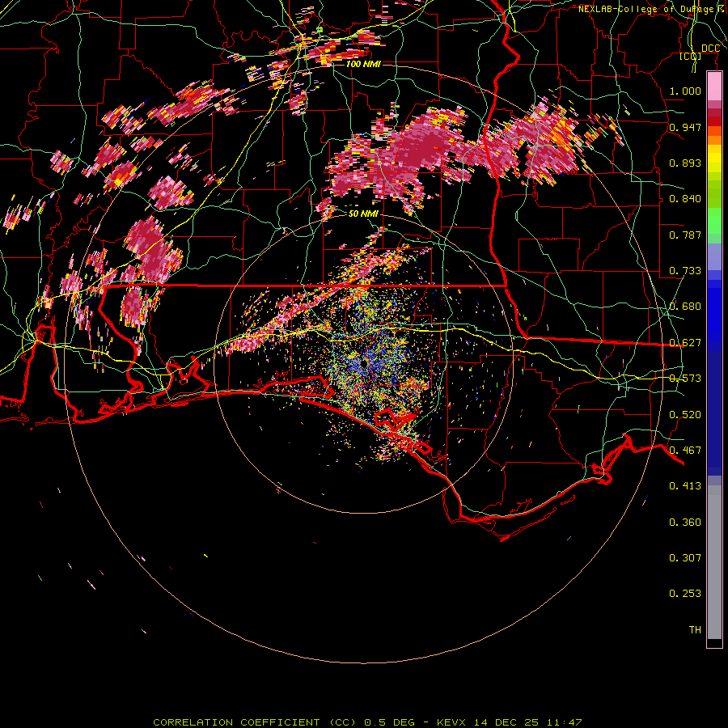Click the radar site center dot at KEVX
The width and height of the screenshot is (728, 728).
pyautogui.click(x=365, y=362)
